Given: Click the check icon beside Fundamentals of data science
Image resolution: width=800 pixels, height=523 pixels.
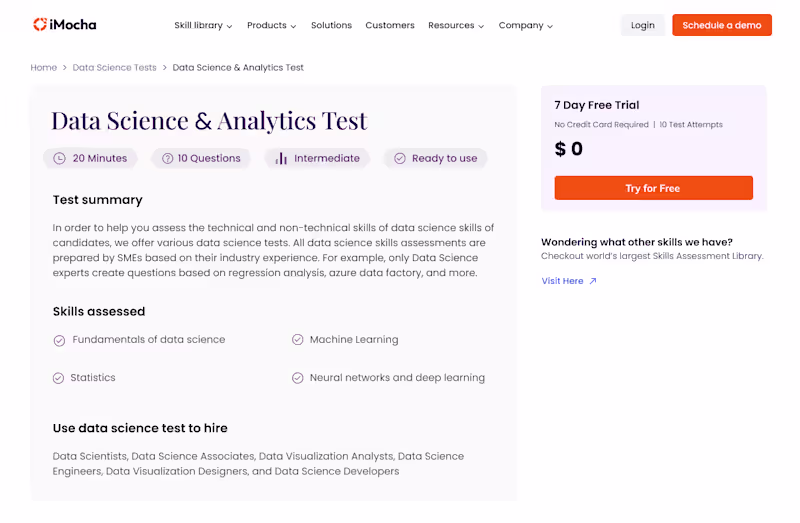Looking at the screenshot, I should pyautogui.click(x=59, y=340).
